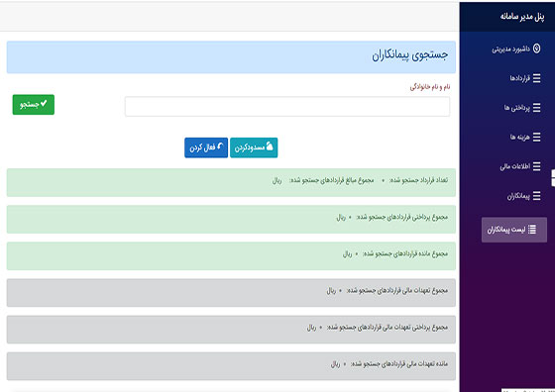Click the list icon beside هزینه ها
Screen dimensions: 555x392
(536, 137)
